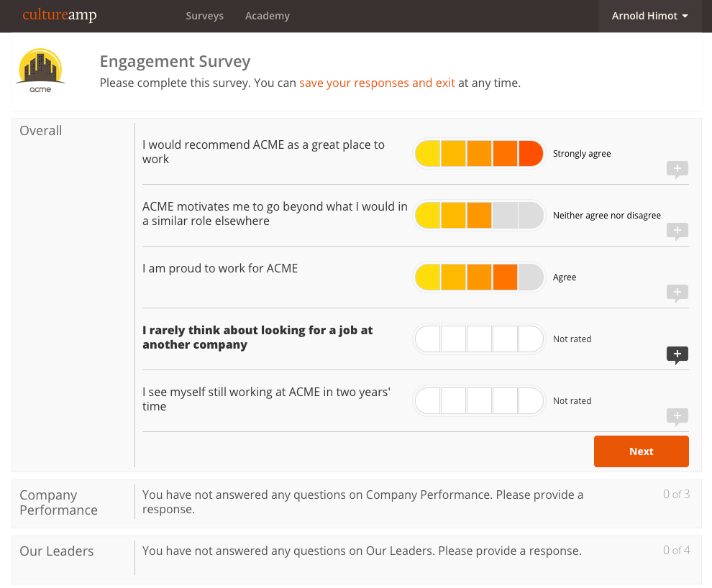Expand the Our Leaders section
This screenshot has width=712, height=588.
(x=57, y=551)
